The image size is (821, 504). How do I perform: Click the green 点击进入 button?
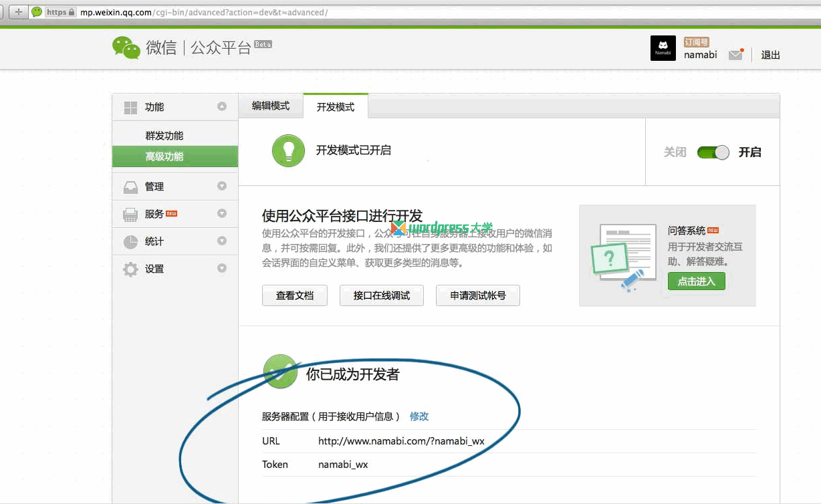pos(697,281)
